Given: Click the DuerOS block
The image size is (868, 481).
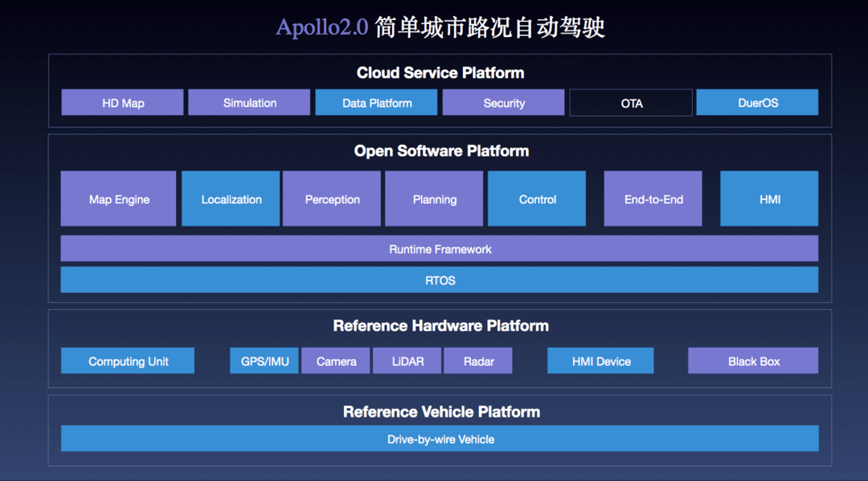Looking at the screenshot, I should click(757, 102).
